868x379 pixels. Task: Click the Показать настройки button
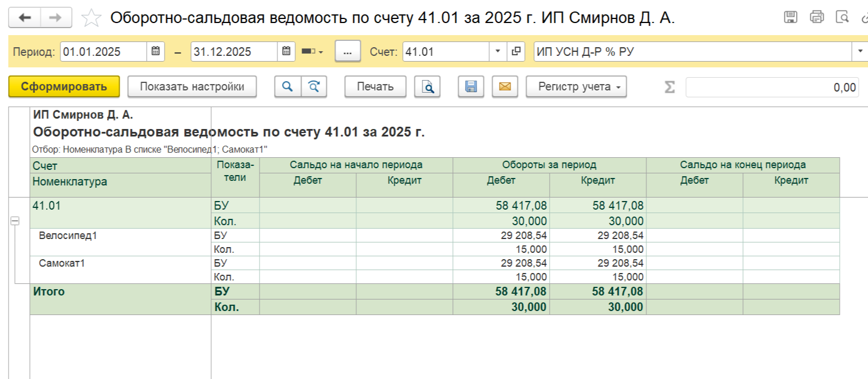click(192, 87)
